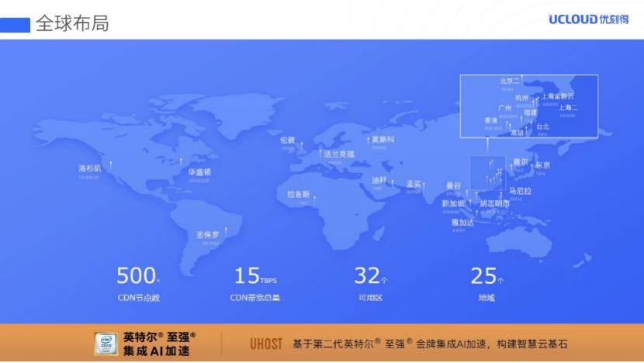Select the 洛杉矶 map marker
Screen dimensions: 644x363
click(90, 168)
